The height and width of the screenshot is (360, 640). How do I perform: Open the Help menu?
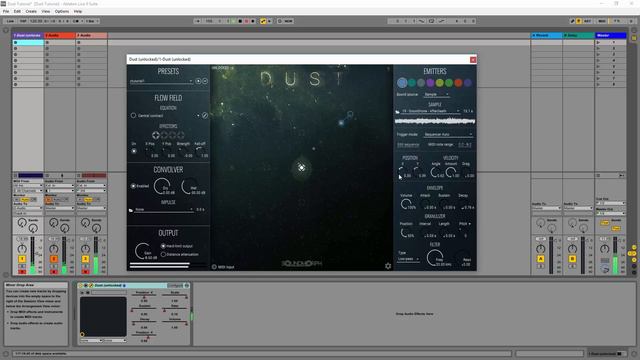click(x=78, y=11)
